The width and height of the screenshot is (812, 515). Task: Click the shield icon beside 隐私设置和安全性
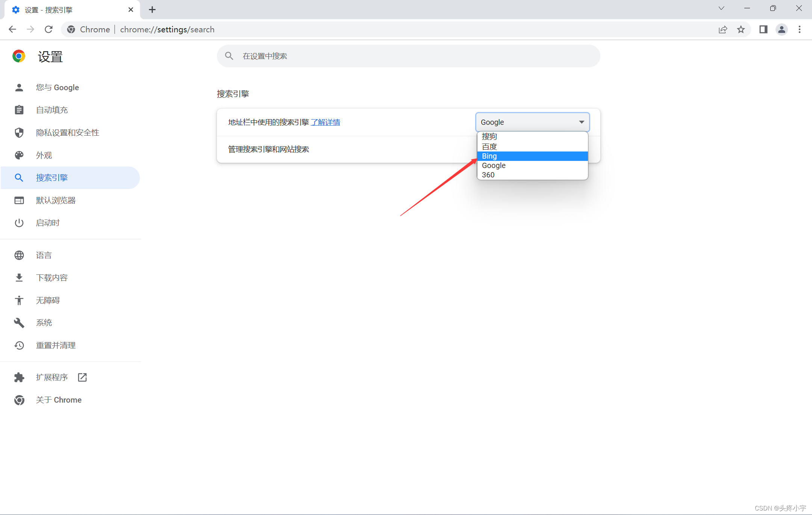click(x=19, y=133)
